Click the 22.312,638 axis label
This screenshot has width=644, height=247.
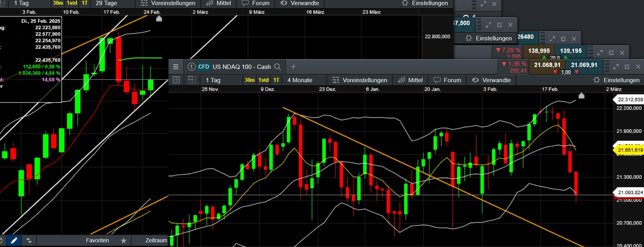click(630, 99)
